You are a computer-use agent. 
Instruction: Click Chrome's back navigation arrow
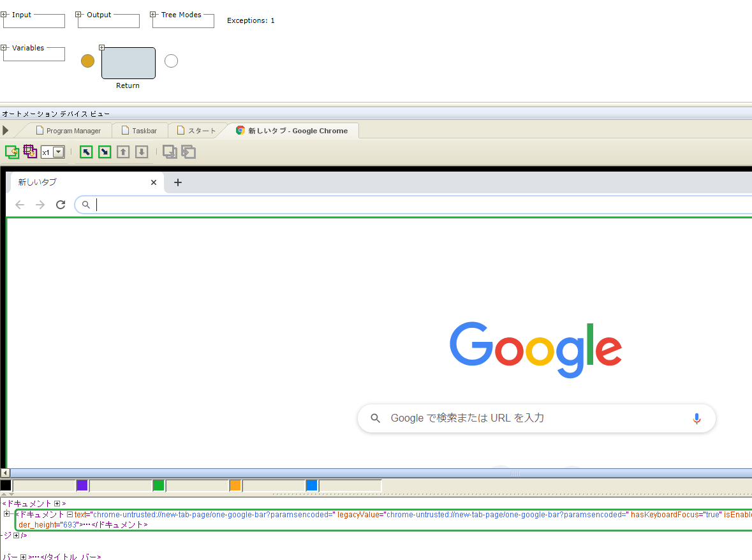pyautogui.click(x=20, y=204)
